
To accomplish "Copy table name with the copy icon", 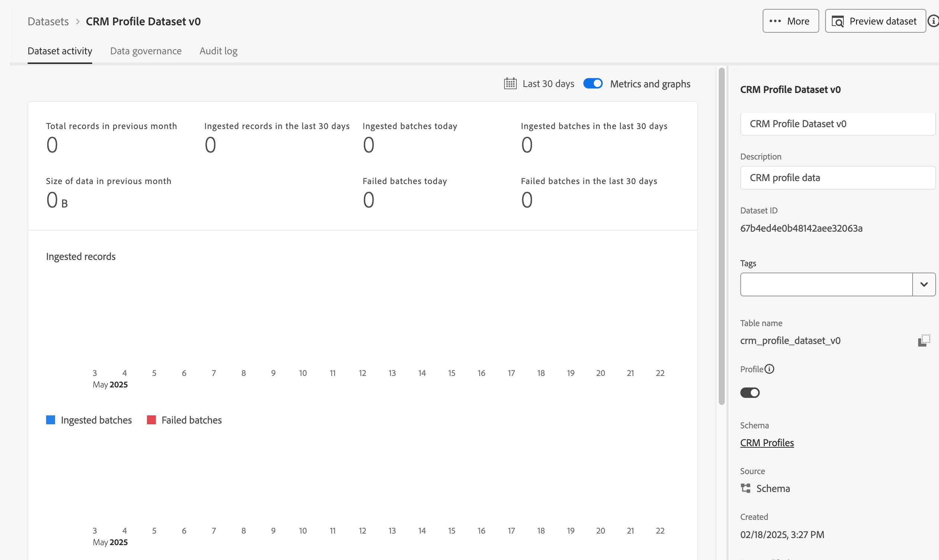I will click(924, 340).
